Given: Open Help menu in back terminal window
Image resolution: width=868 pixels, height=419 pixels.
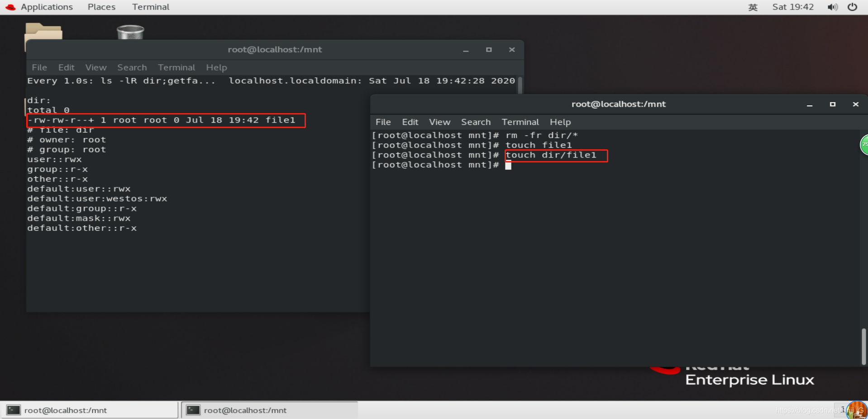Looking at the screenshot, I should click(x=216, y=67).
